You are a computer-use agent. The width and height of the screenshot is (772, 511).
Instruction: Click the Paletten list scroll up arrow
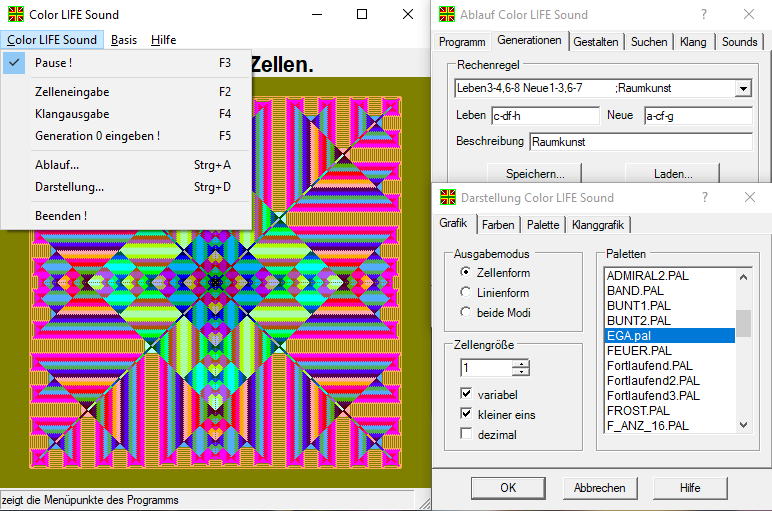743,277
